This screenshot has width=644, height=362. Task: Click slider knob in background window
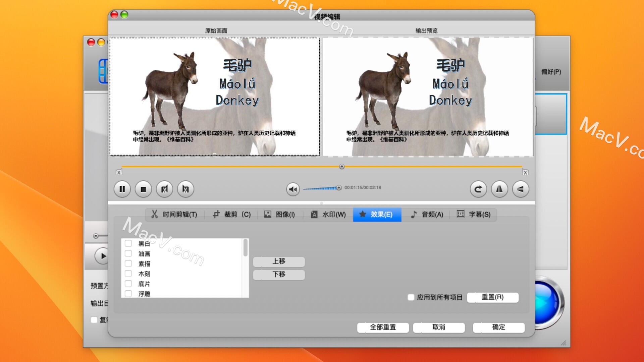pyautogui.click(x=96, y=236)
